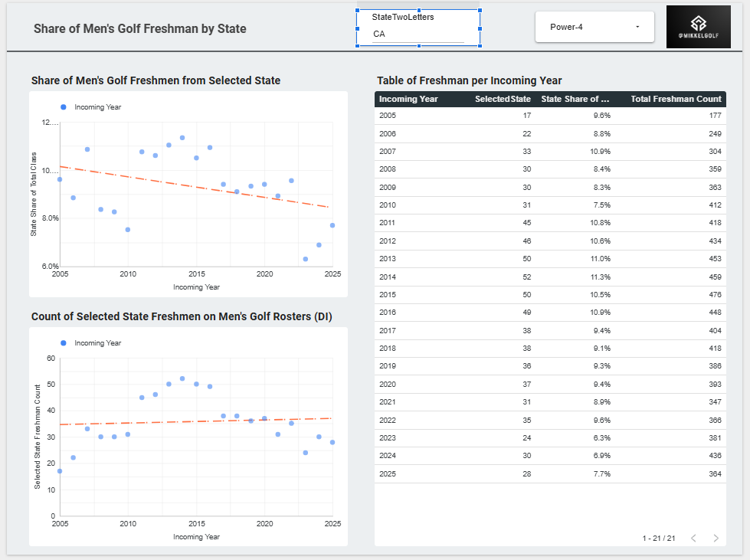Open the Power-4 dropdown arrow
This screenshot has width=750, height=560.
[x=637, y=27]
